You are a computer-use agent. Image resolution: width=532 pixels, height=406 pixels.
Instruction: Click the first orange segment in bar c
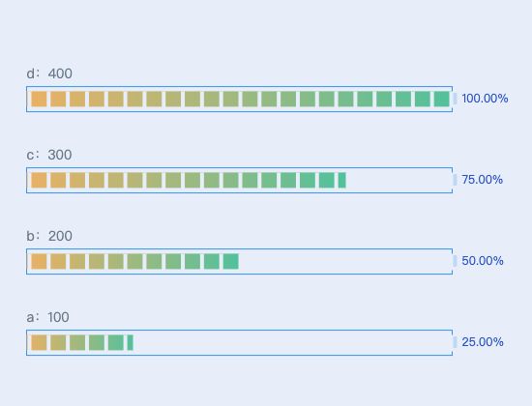(x=39, y=180)
